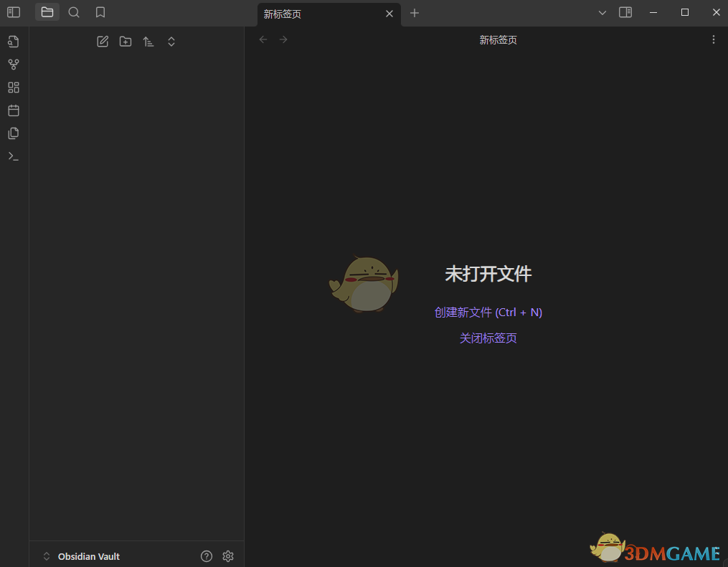This screenshot has width=728, height=567.
Task: Expand or collapse all folders
Action: coord(171,42)
